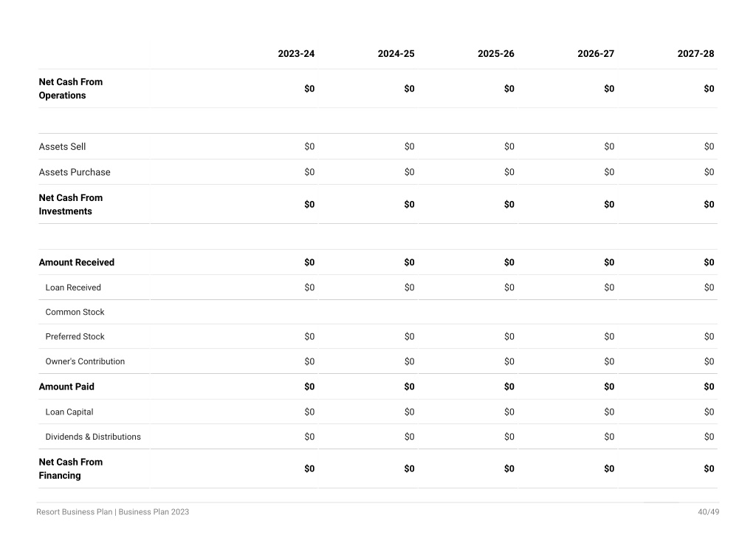Select the Net Cash From Investments label

pyautogui.click(x=71, y=205)
